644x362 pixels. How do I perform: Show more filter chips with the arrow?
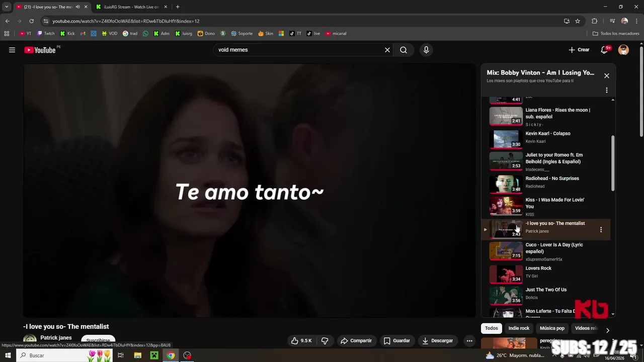tap(607, 330)
